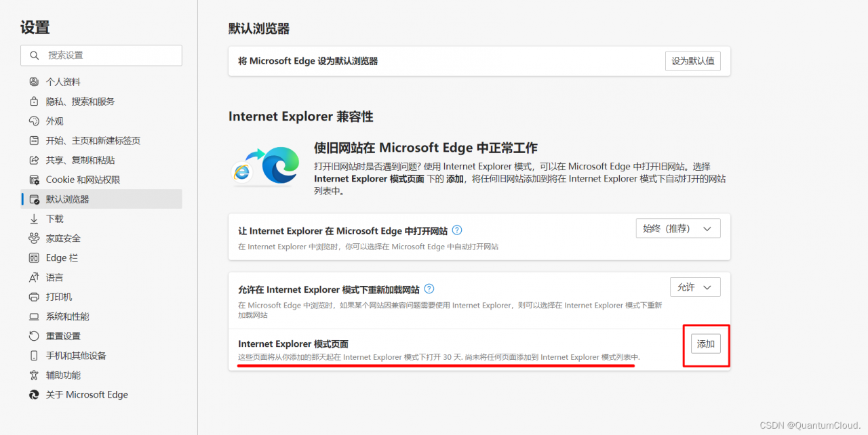
Task: Click the Profile (个人资料) sidebar icon
Action: point(34,82)
